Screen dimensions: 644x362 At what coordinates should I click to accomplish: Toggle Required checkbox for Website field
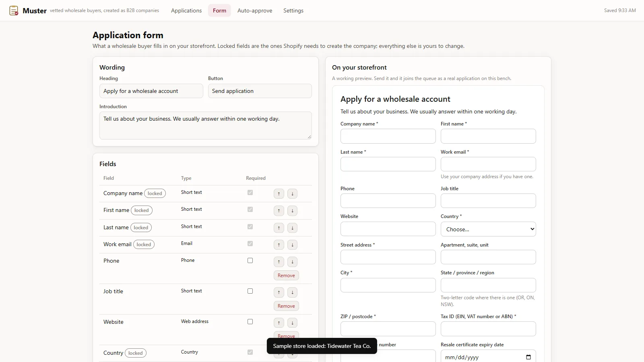coord(250,322)
